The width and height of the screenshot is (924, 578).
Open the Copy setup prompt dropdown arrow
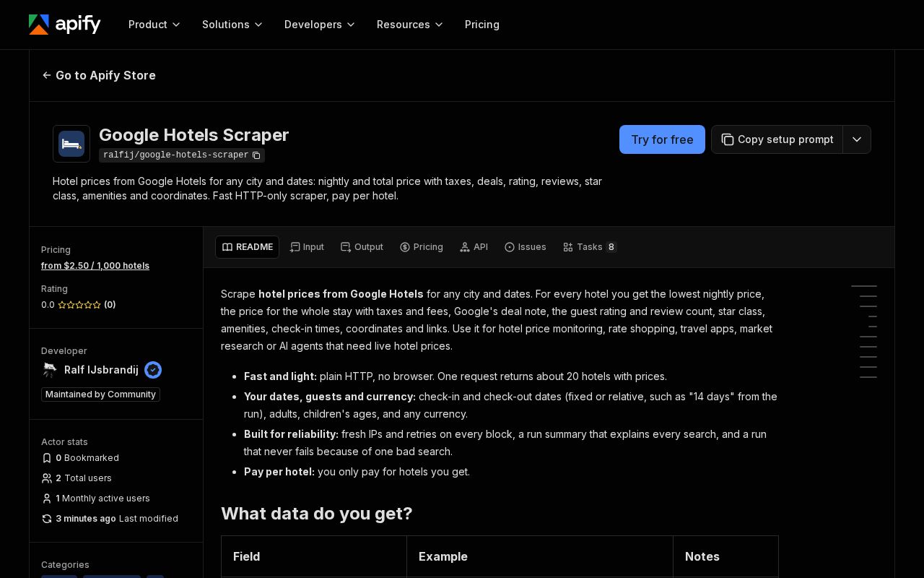click(857, 139)
